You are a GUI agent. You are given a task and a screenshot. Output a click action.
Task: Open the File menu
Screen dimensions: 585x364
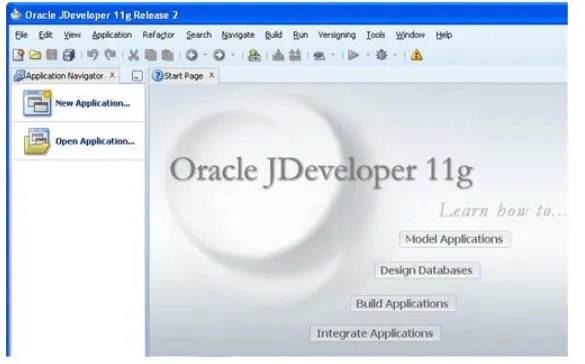21,35
